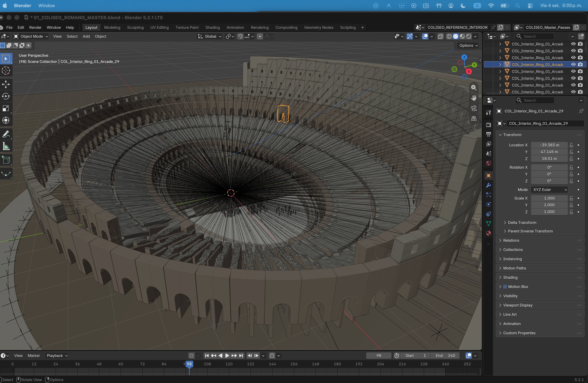588x383 pixels.
Task: Disable render for highlighted outliner object
Action: [x=580, y=64]
